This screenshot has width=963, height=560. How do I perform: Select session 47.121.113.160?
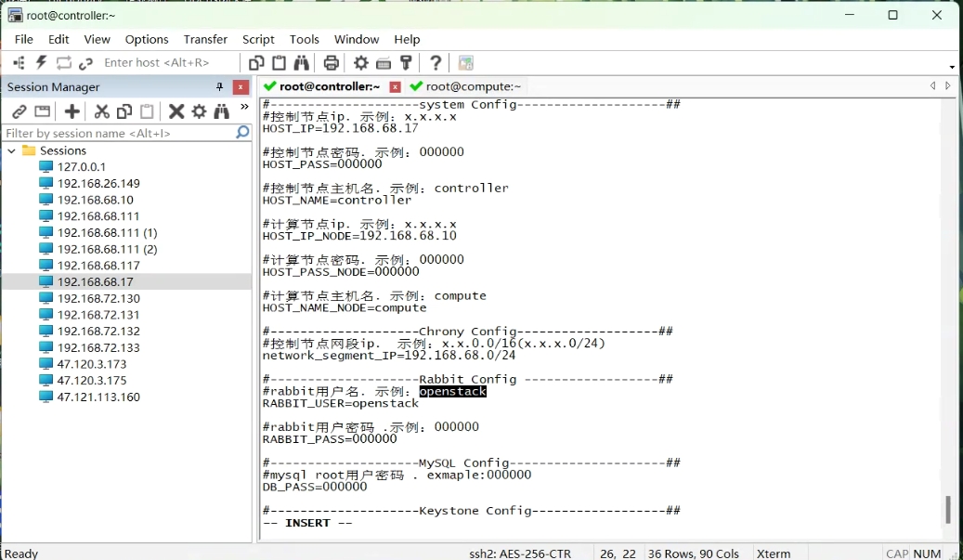click(x=98, y=397)
